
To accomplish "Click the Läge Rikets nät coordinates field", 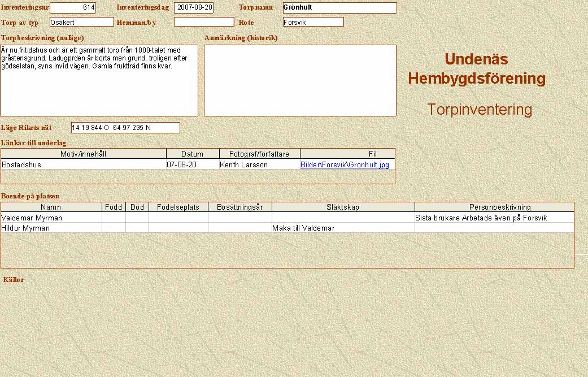I will 125,128.
